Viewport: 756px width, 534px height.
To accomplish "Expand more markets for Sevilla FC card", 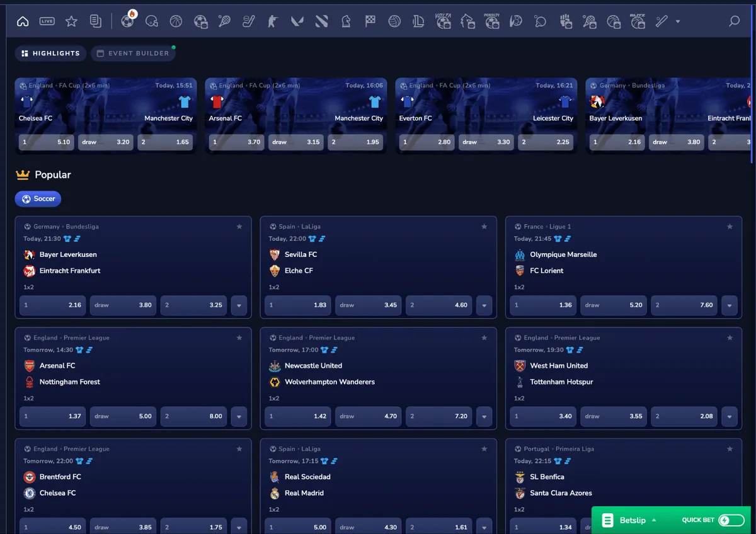I will click(484, 305).
